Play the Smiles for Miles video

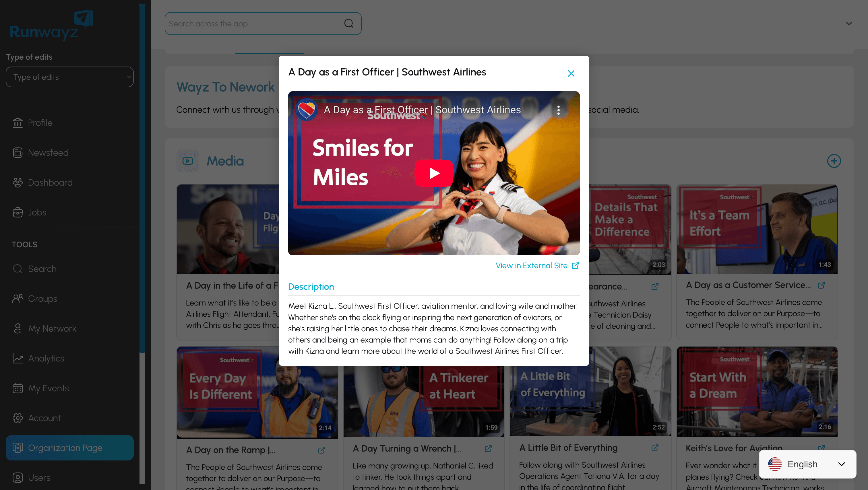tap(434, 173)
